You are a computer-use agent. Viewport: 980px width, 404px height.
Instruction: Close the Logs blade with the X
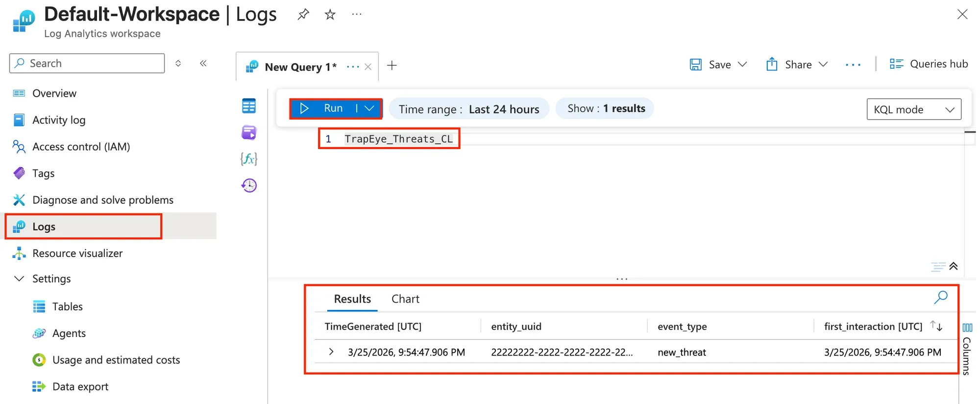click(x=962, y=15)
